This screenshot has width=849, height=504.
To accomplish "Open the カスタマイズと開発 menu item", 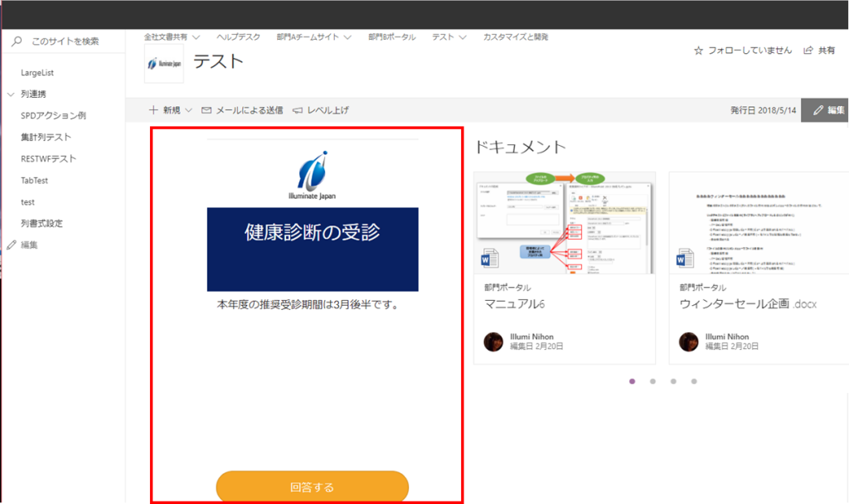I will coord(516,36).
